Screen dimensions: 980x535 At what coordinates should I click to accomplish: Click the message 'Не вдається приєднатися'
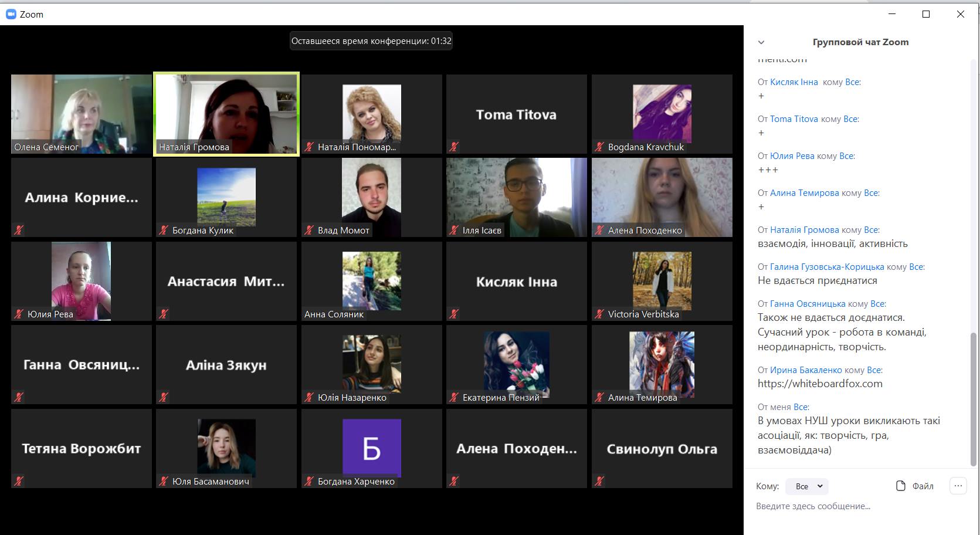click(x=818, y=280)
